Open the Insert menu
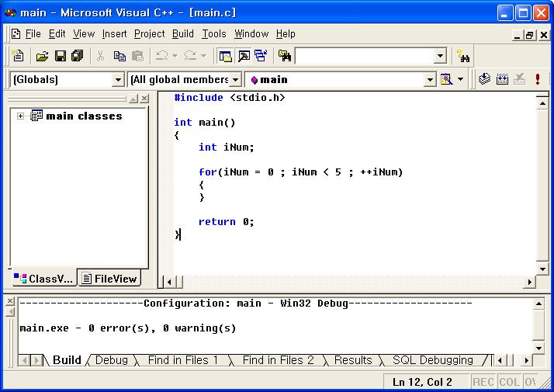The height and width of the screenshot is (392, 554). 114,34
